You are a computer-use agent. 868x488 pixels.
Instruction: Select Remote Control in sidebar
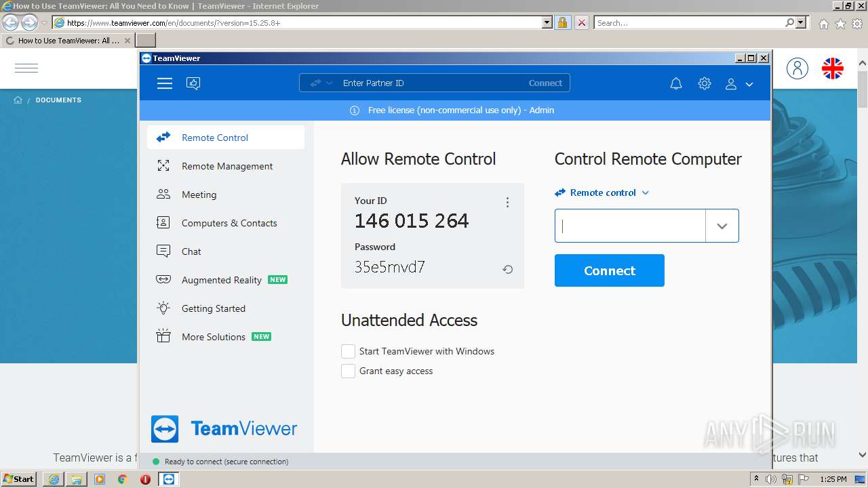[x=226, y=138]
